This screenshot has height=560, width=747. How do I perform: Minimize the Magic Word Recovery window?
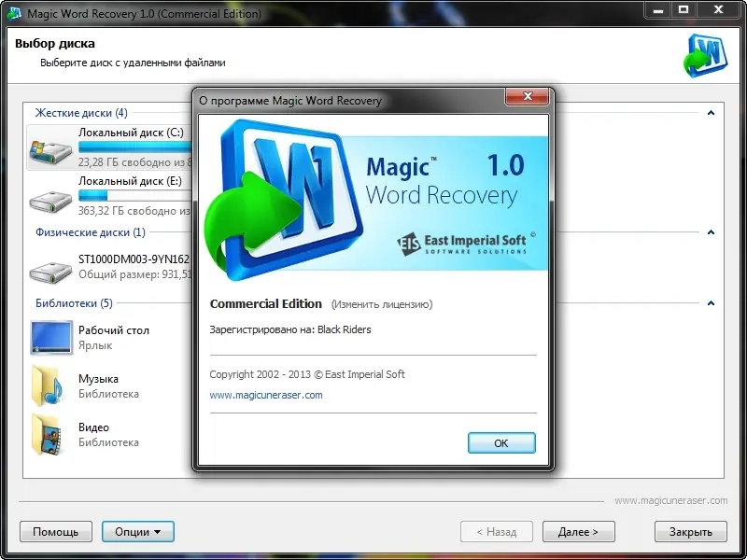(x=658, y=10)
